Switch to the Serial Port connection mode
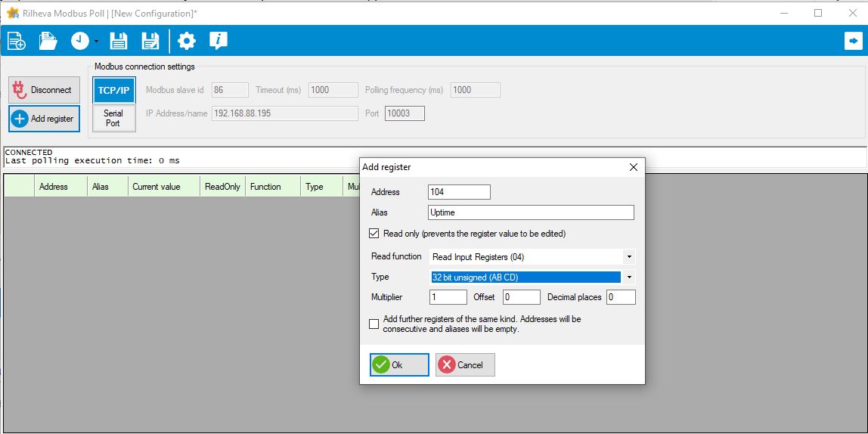This screenshot has width=868, height=434. 113,118
